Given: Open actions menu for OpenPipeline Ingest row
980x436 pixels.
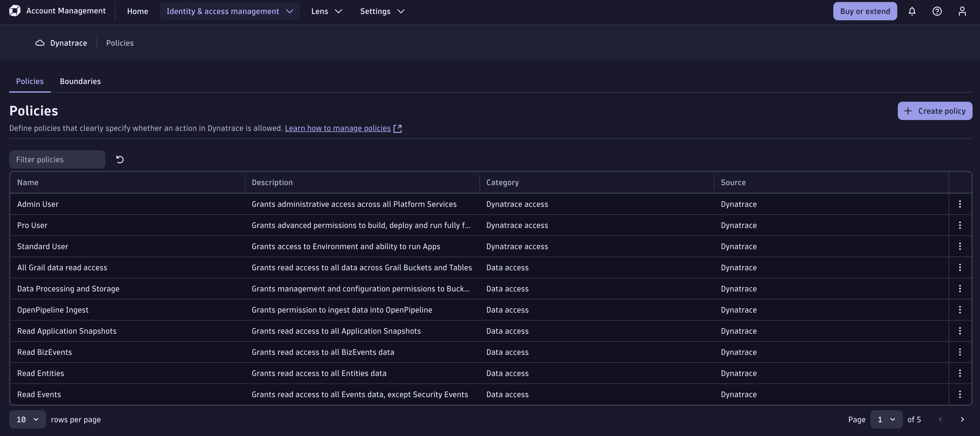Looking at the screenshot, I should 960,310.
